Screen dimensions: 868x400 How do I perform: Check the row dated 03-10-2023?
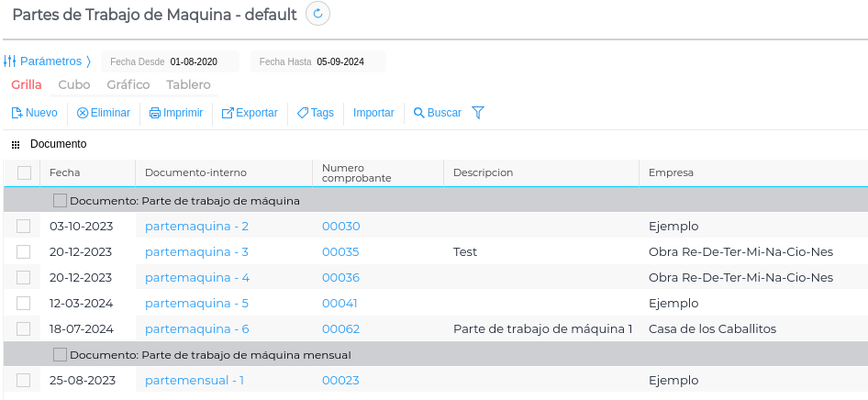coord(24,226)
